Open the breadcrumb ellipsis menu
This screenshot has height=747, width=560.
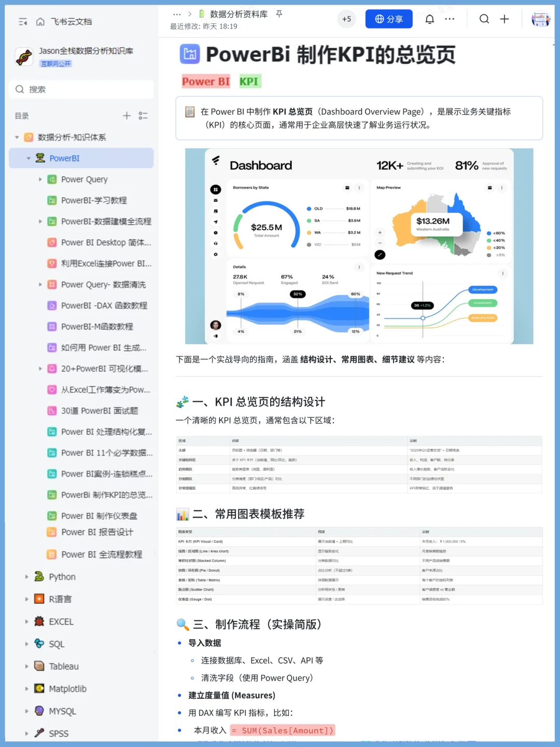tap(177, 14)
